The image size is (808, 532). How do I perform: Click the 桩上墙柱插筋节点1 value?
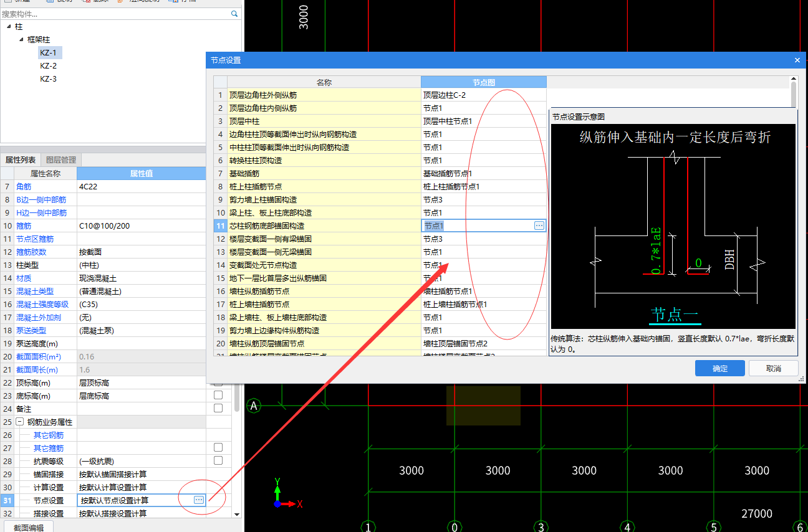pyautogui.click(x=455, y=305)
